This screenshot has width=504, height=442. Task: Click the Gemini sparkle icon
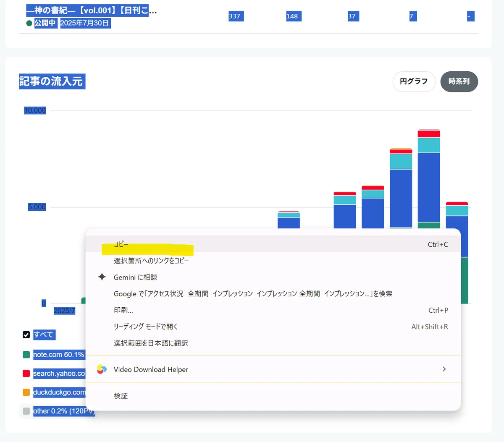click(x=102, y=277)
